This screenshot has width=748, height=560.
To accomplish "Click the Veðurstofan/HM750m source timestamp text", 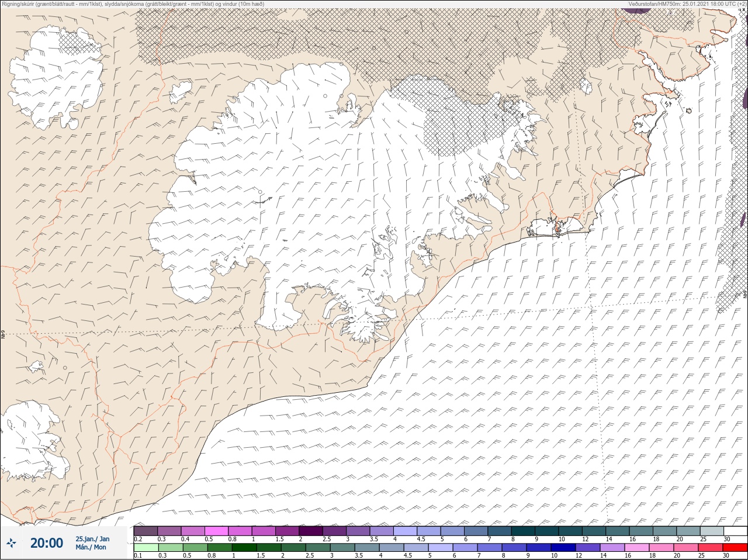I will pos(687,4).
